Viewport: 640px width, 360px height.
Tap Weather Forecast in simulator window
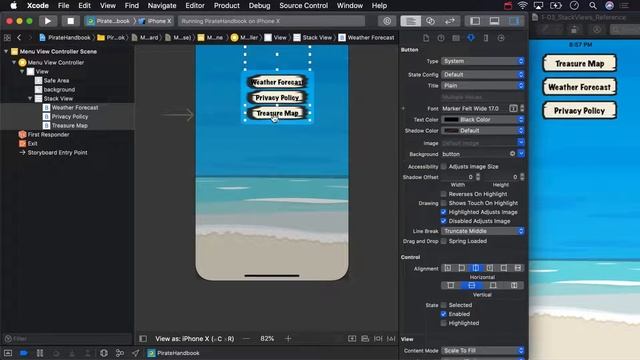(579, 87)
